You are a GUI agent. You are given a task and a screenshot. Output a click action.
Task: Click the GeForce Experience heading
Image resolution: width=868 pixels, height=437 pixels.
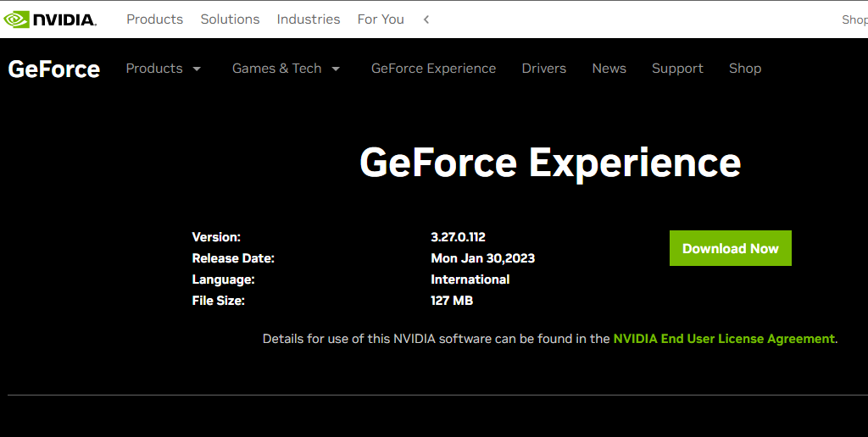[550, 163]
